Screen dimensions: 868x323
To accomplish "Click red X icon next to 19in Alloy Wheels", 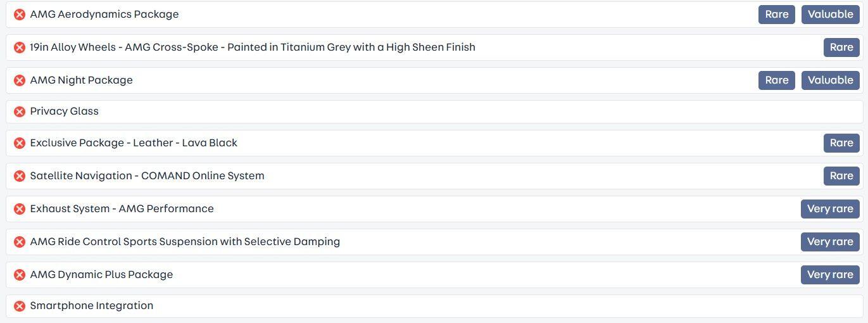I will 20,47.
